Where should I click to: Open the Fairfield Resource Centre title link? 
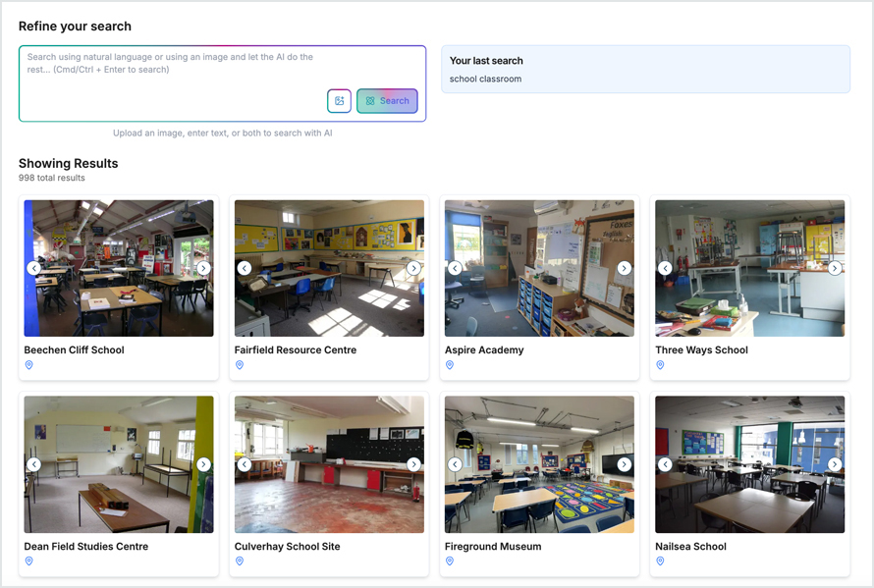(x=295, y=350)
